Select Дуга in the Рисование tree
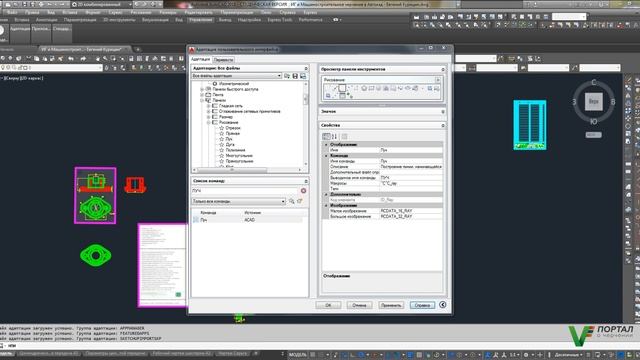 coord(230,144)
